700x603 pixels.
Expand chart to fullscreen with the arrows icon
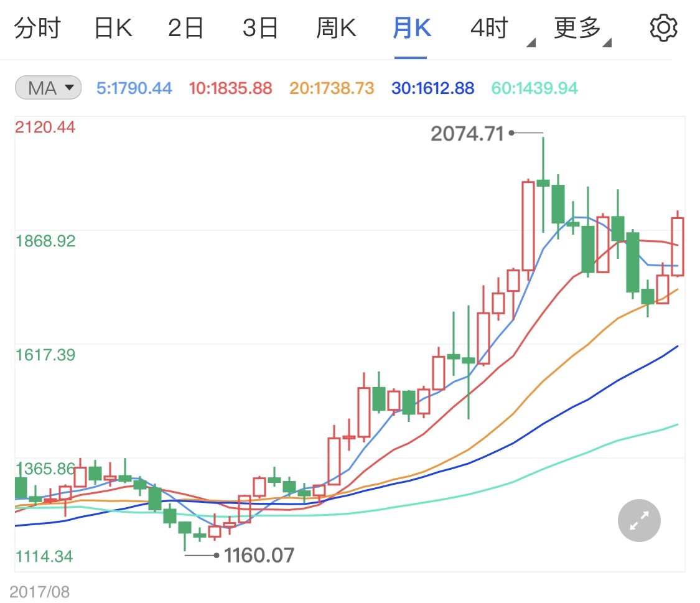pyautogui.click(x=638, y=520)
